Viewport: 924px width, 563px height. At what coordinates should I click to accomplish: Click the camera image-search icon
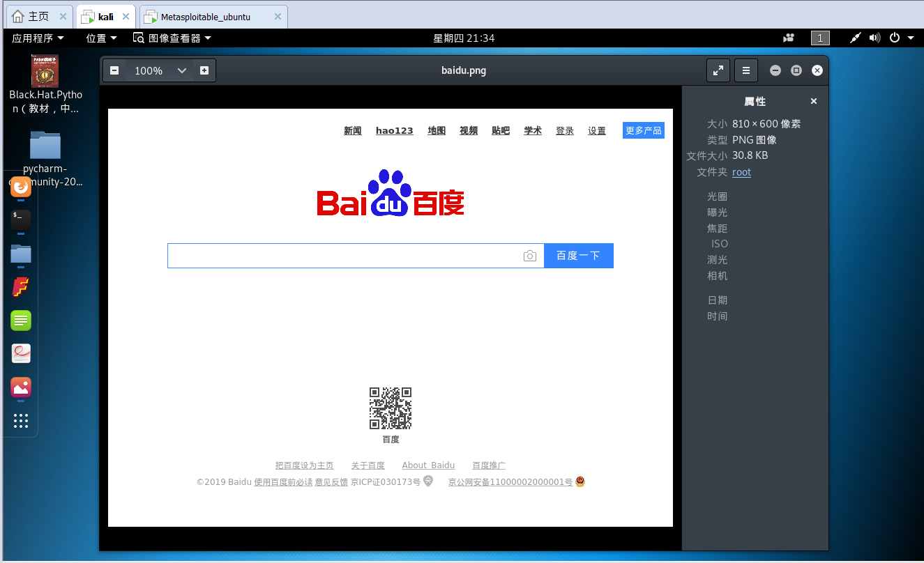[x=530, y=256]
